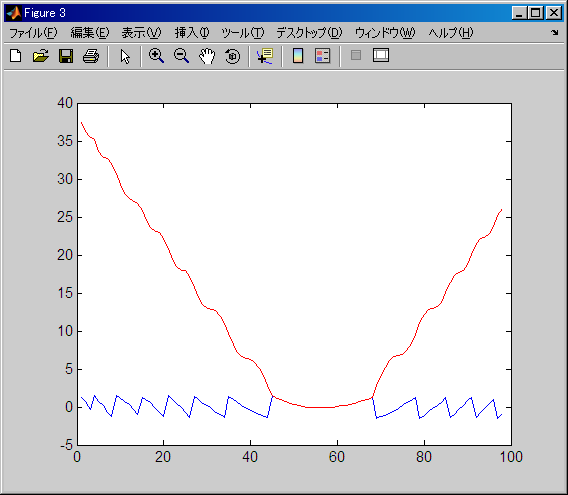Toggle the Edit Plot arrow tool
Viewport: 568px width, 495px height.
tap(125, 57)
